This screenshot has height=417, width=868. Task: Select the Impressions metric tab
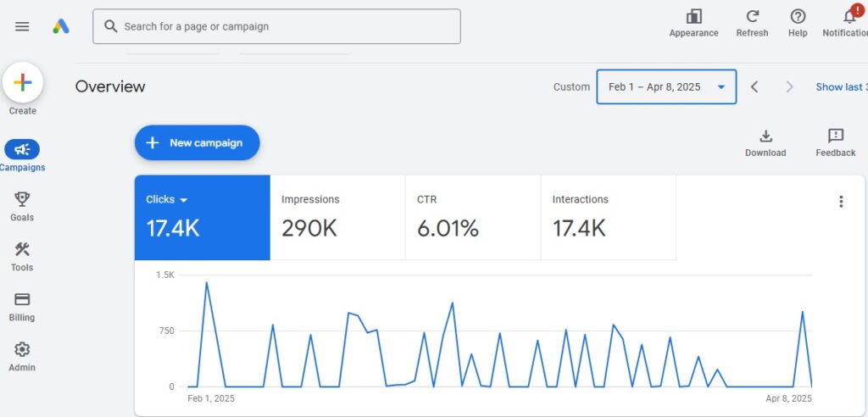(x=337, y=217)
